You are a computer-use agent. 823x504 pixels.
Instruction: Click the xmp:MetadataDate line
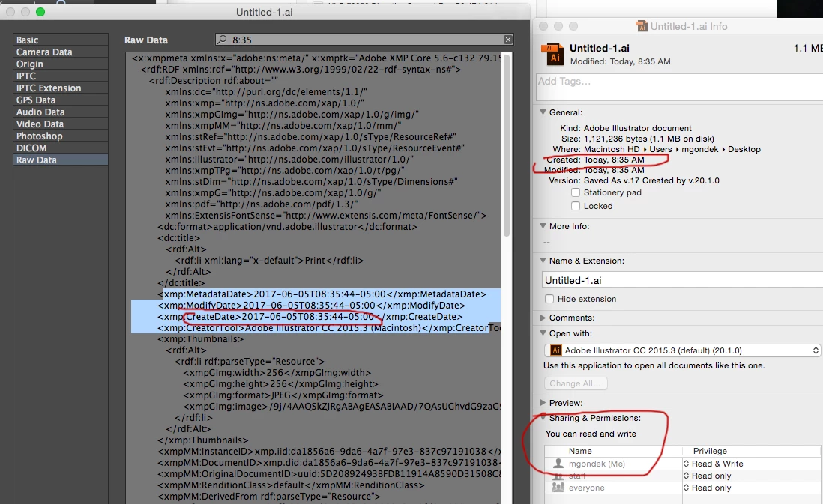tap(322, 294)
